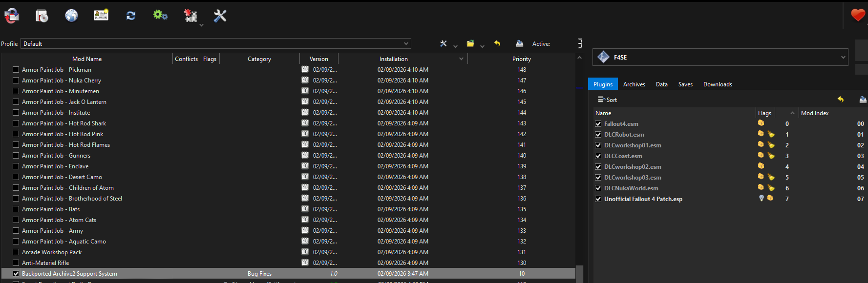Click the mod list scrollbar thumb
The image size is (868, 283).
point(580,274)
